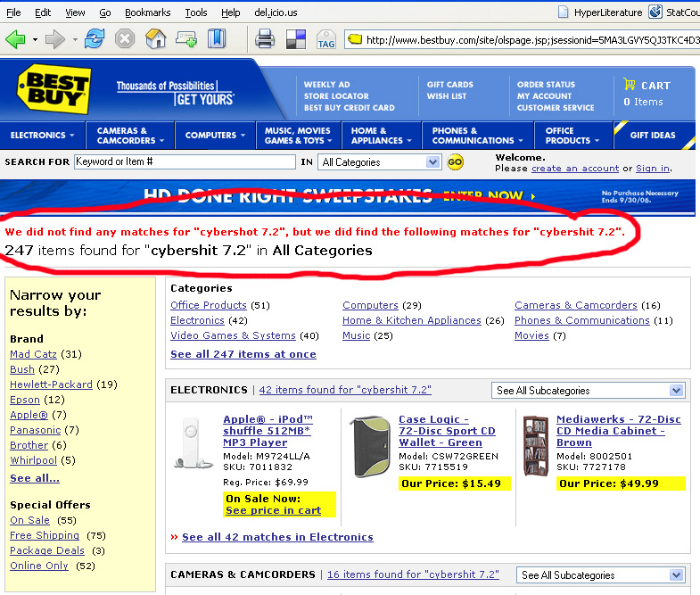Filter results by Free Shipping
Screen dimensions: 700x595
(x=45, y=535)
